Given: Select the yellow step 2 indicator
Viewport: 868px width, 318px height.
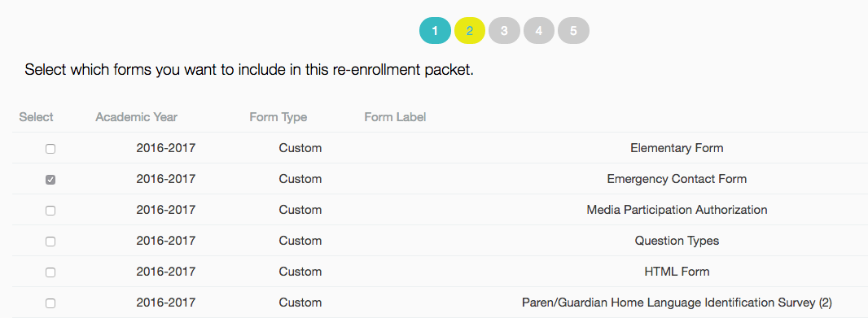Looking at the screenshot, I should [470, 31].
